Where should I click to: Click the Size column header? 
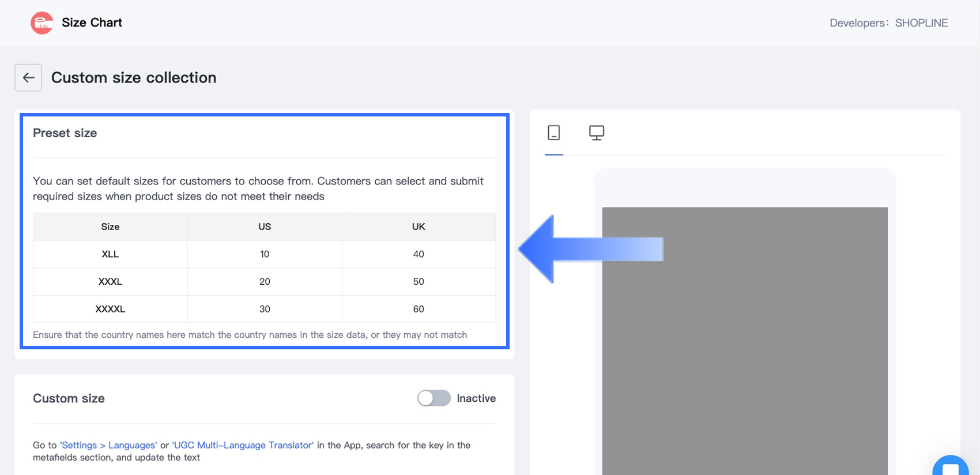point(110,227)
